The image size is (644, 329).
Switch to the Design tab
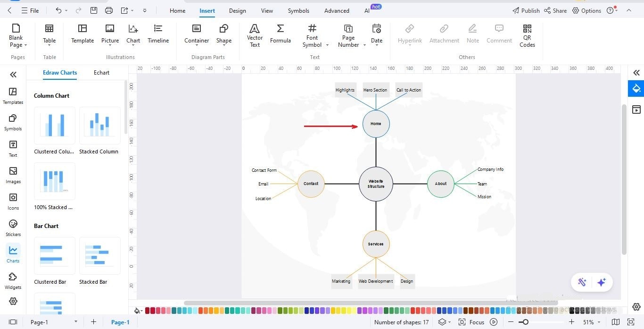(238, 10)
